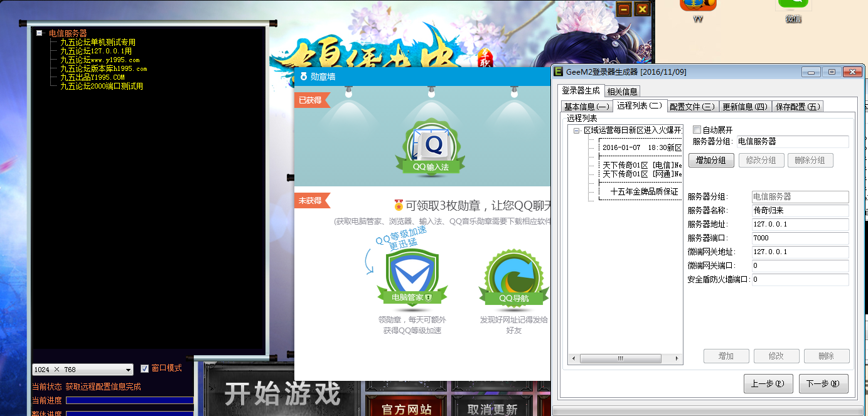Enable the 自动展开 checkbox
The height and width of the screenshot is (416, 868).
(x=697, y=130)
